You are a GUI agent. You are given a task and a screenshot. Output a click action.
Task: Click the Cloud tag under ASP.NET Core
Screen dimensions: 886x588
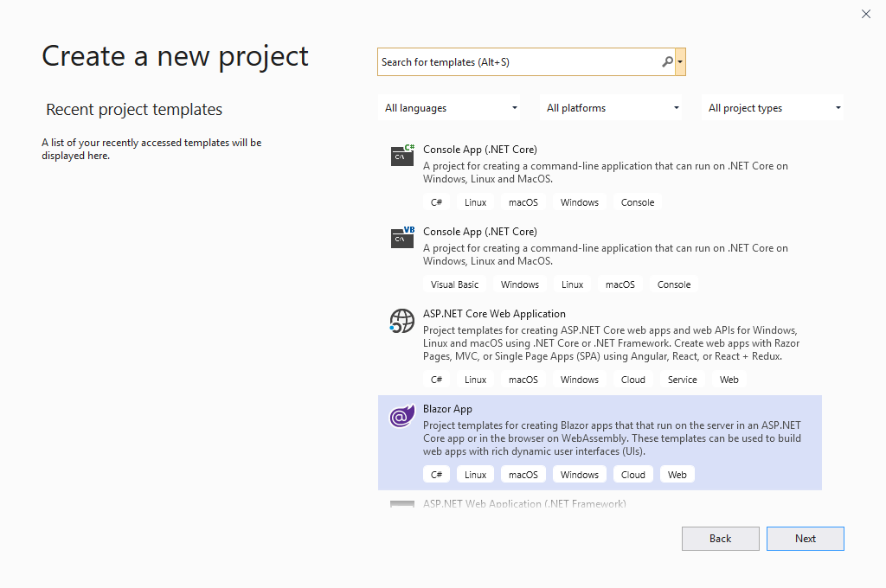click(x=632, y=380)
